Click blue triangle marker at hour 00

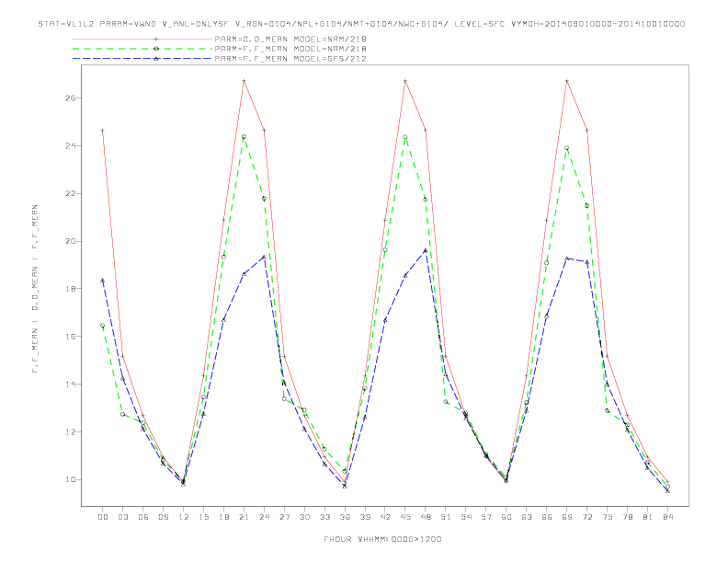[103, 280]
